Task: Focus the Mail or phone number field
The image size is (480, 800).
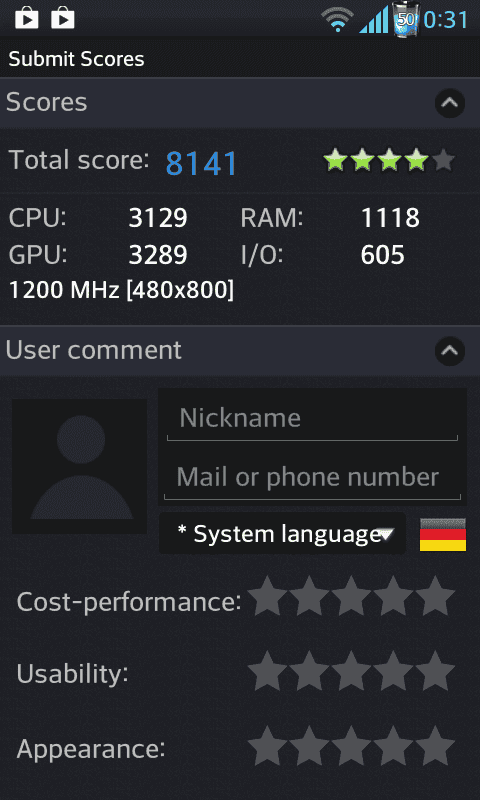Action: [312, 478]
